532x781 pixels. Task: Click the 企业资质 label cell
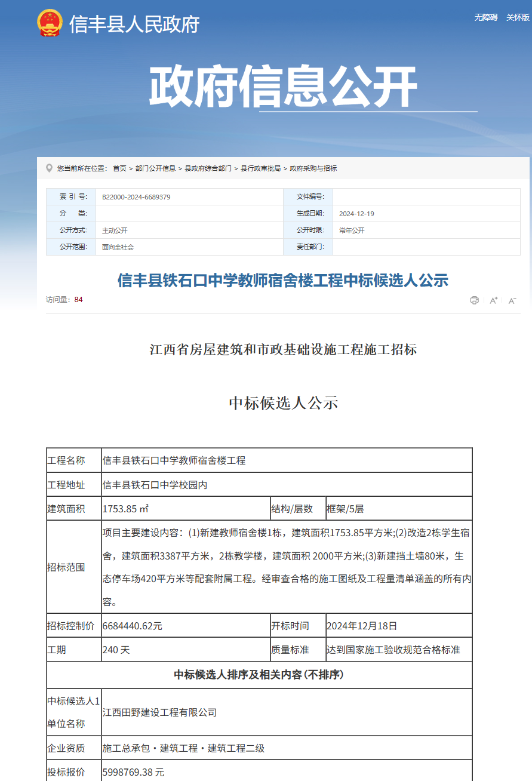coord(74,748)
